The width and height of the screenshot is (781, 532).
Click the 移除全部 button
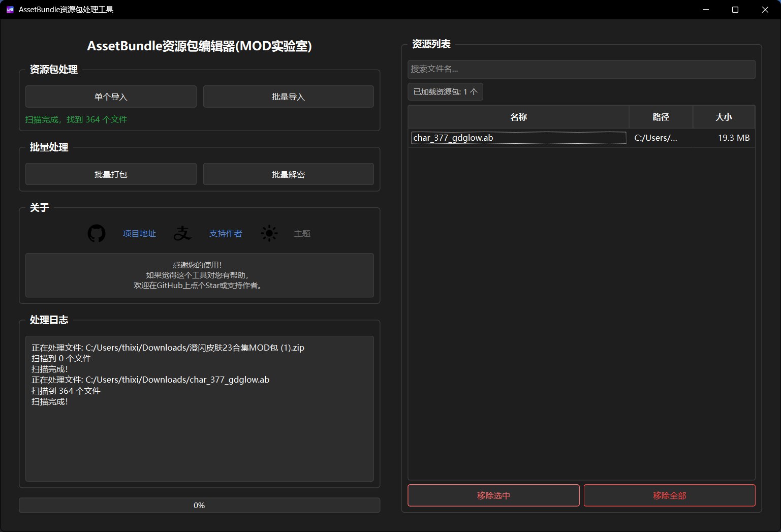click(x=669, y=495)
